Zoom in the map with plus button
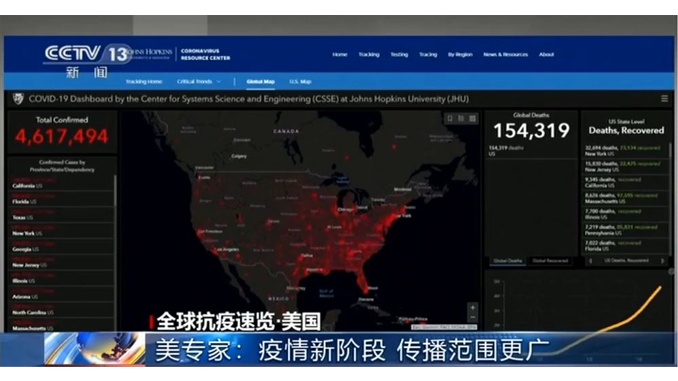The width and height of the screenshot is (678, 381). click(x=473, y=308)
